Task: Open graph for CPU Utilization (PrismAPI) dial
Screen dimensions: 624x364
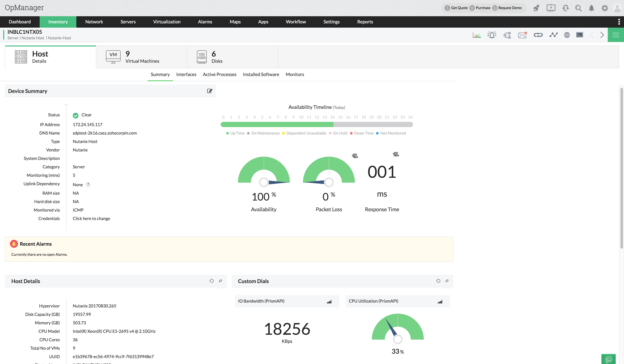Action: click(x=440, y=301)
